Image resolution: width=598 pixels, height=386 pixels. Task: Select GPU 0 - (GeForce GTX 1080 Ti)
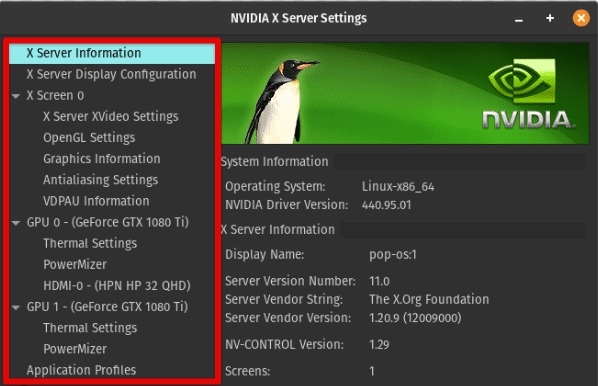pos(108,222)
